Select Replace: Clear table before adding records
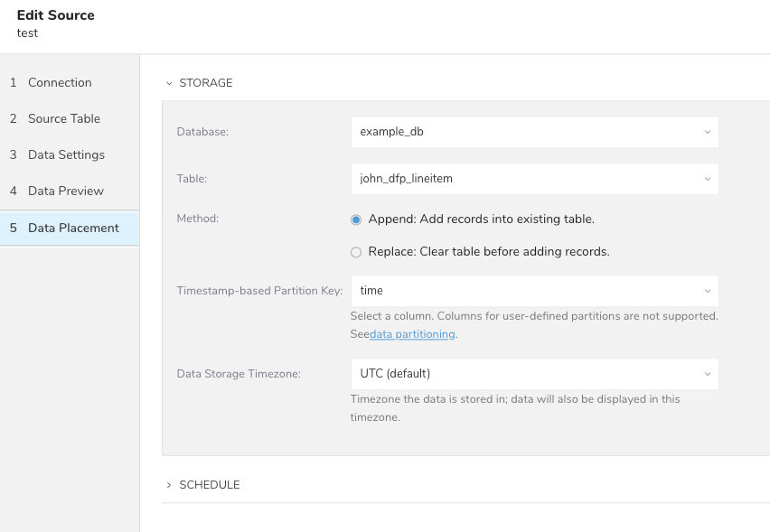This screenshot has height=532, width=770. click(356, 252)
